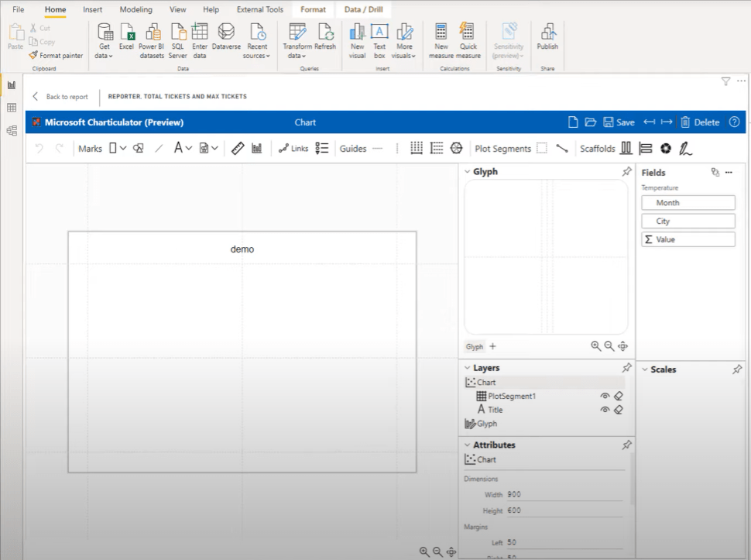The width and height of the screenshot is (751, 560).
Task: Add horizontal guide coordinator
Action: click(x=417, y=149)
